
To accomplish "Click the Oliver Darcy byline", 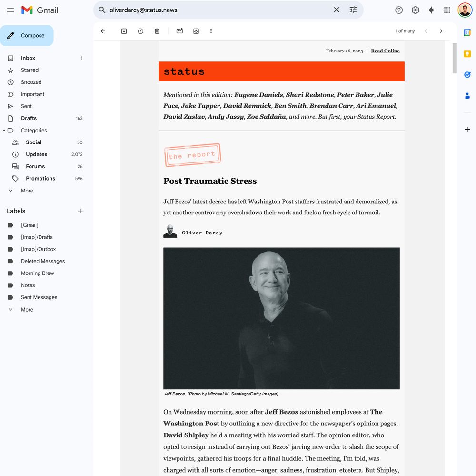I will 202,233.
